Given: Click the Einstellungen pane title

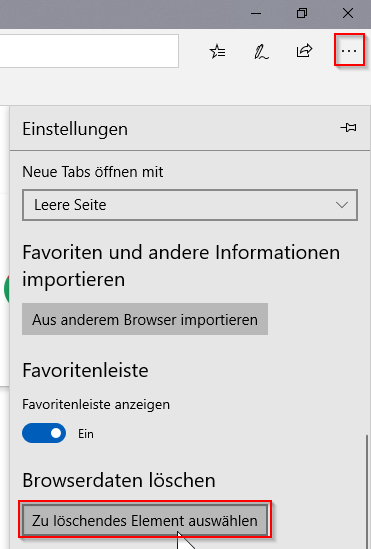Looking at the screenshot, I should pos(75,129).
